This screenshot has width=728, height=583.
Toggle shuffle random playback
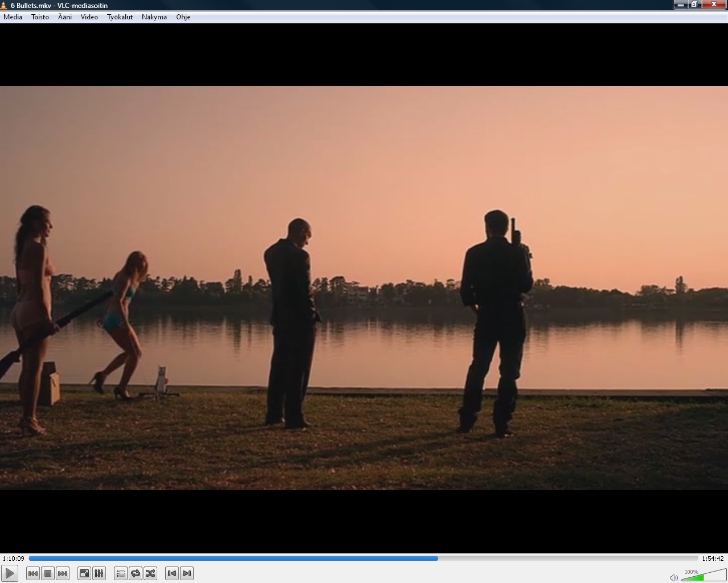pos(150,573)
